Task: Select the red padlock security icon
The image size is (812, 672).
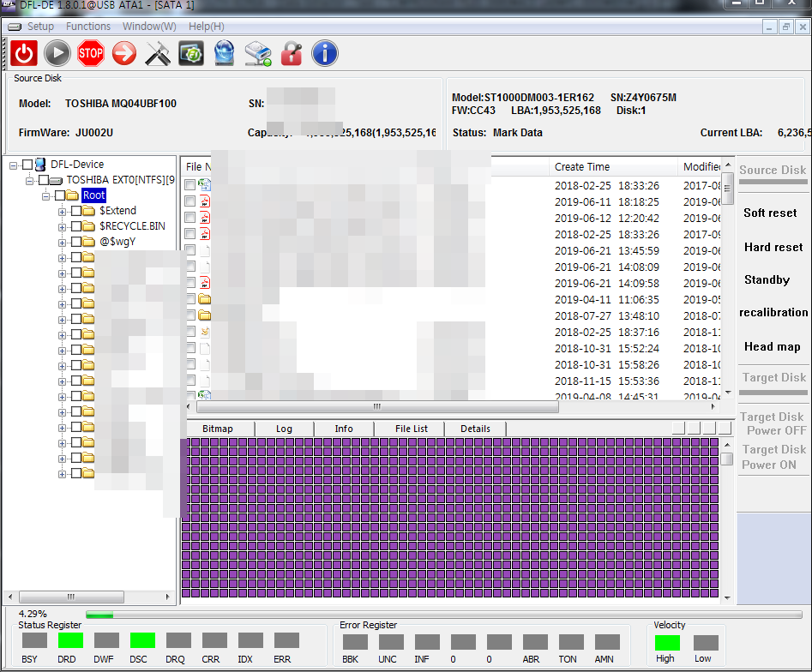Action: 291,53
